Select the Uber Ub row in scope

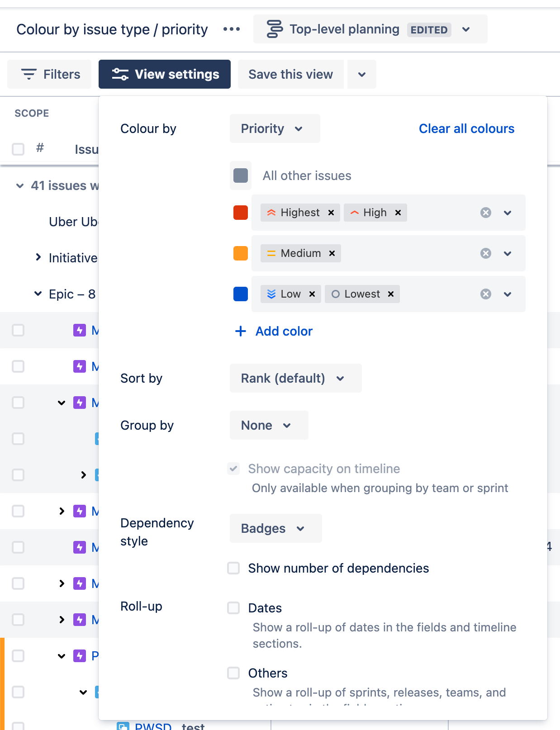coord(73,222)
